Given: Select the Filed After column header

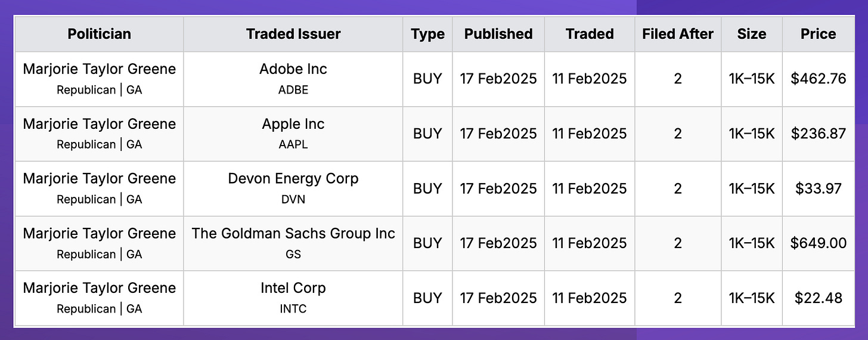Looking at the screenshot, I should tap(678, 34).
